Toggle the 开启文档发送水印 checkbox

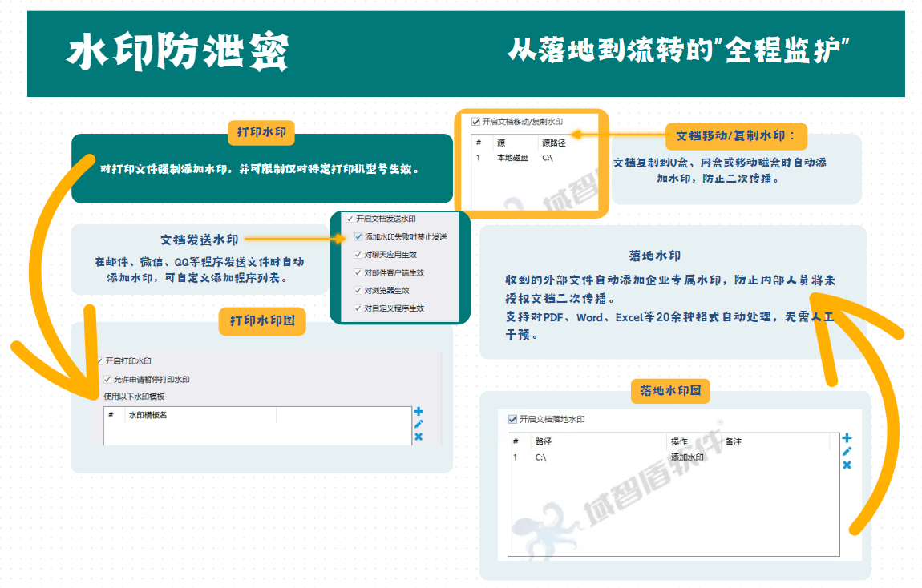pos(350,219)
